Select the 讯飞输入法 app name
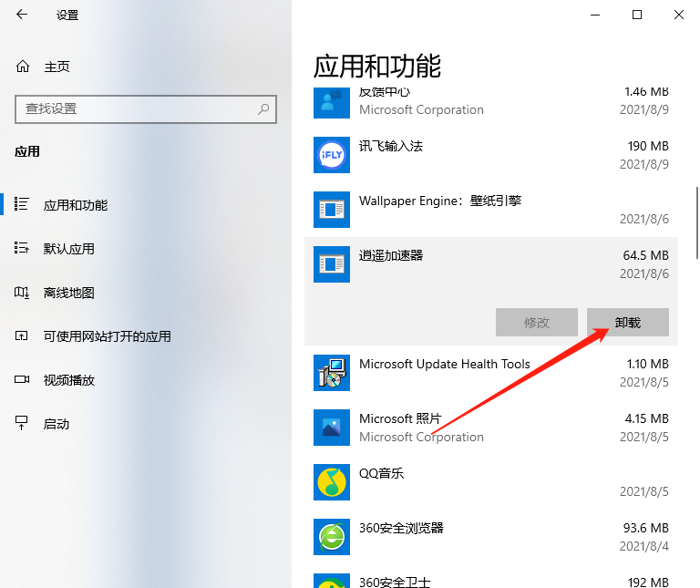 391,146
